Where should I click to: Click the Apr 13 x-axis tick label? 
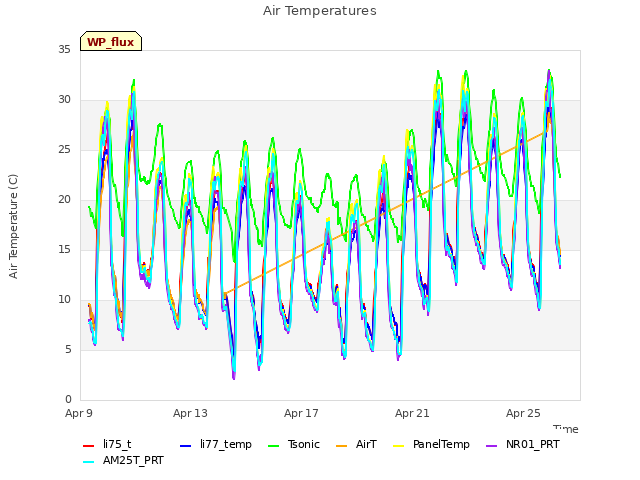(190, 413)
